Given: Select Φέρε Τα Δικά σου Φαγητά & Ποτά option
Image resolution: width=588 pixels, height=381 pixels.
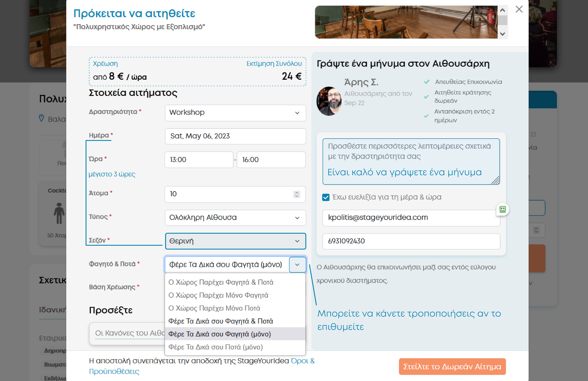Looking at the screenshot, I should coord(221,321).
